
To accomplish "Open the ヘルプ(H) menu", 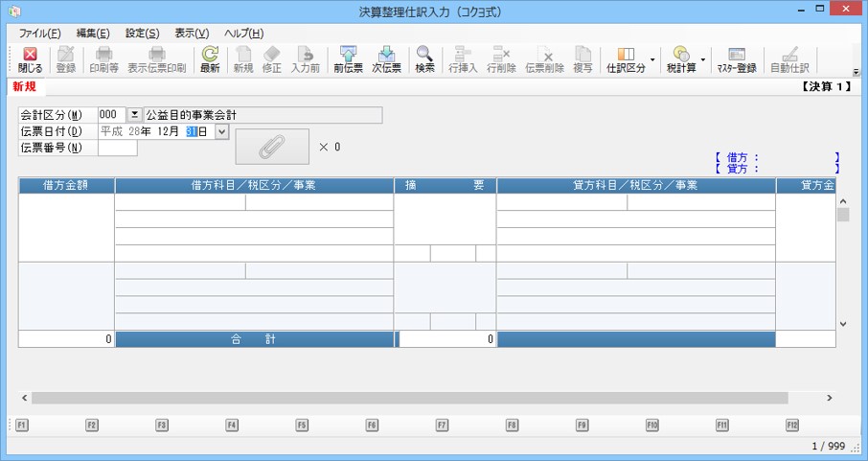I will pyautogui.click(x=243, y=33).
